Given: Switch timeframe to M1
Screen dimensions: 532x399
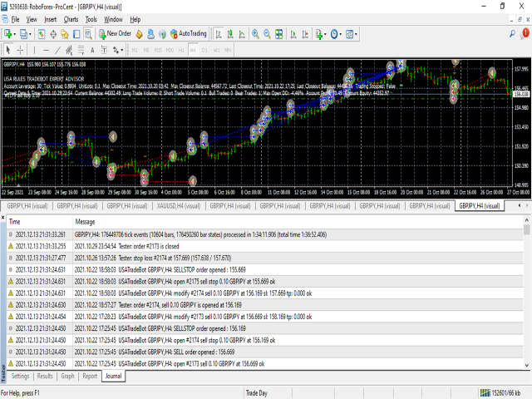Looking at the screenshot, I should pos(135,50).
